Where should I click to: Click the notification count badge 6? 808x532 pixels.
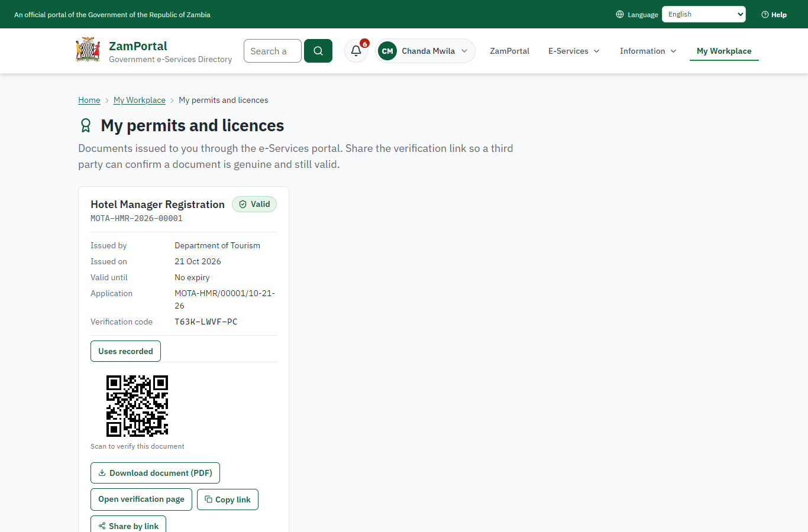click(x=365, y=43)
